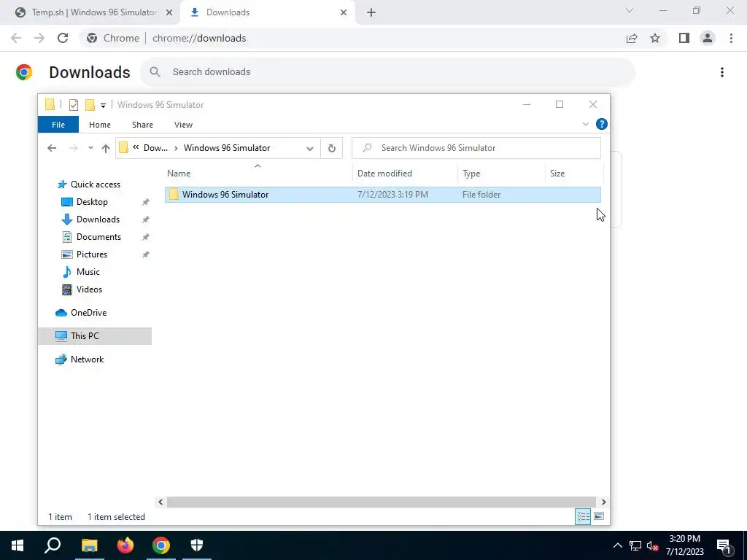Open Explorer help question mark icon

pyautogui.click(x=602, y=124)
